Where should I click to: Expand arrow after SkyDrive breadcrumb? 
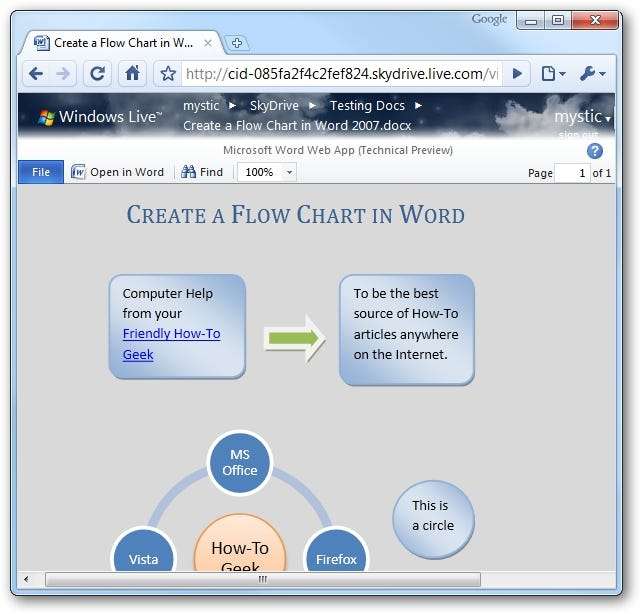pos(312,106)
